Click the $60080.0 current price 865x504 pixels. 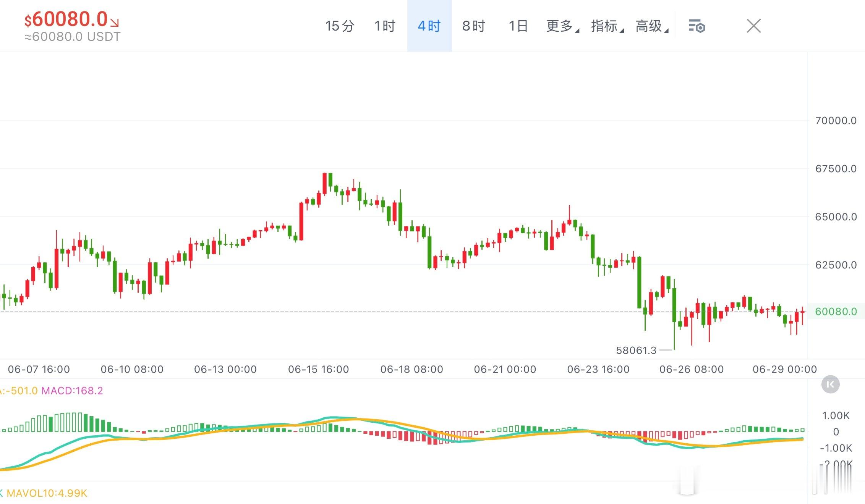pyautogui.click(x=66, y=19)
